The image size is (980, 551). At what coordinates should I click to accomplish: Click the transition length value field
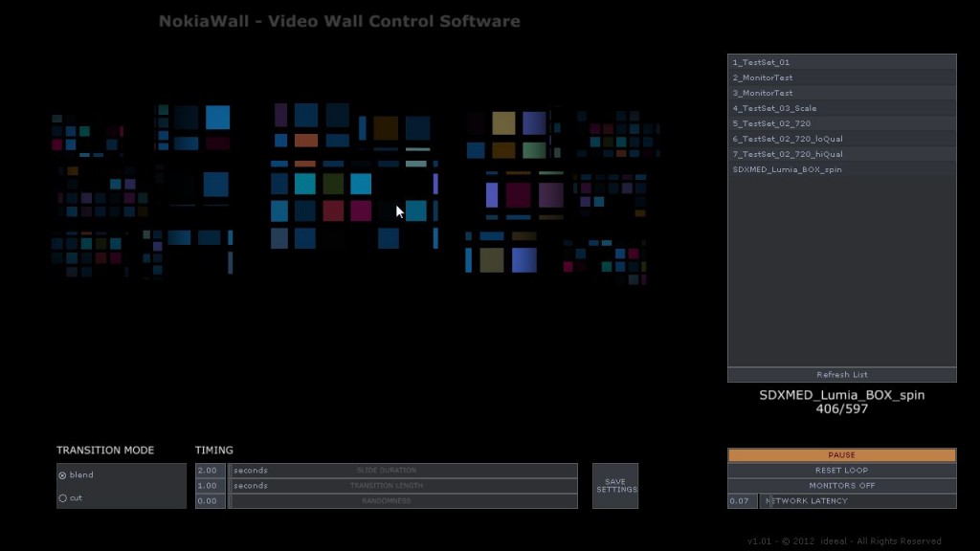[x=208, y=485]
